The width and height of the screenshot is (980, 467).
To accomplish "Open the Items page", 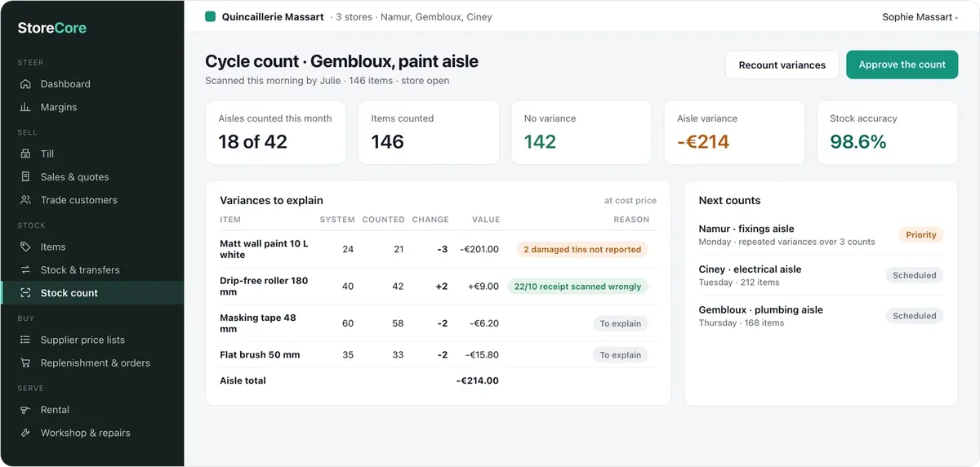I will [x=92, y=247].
